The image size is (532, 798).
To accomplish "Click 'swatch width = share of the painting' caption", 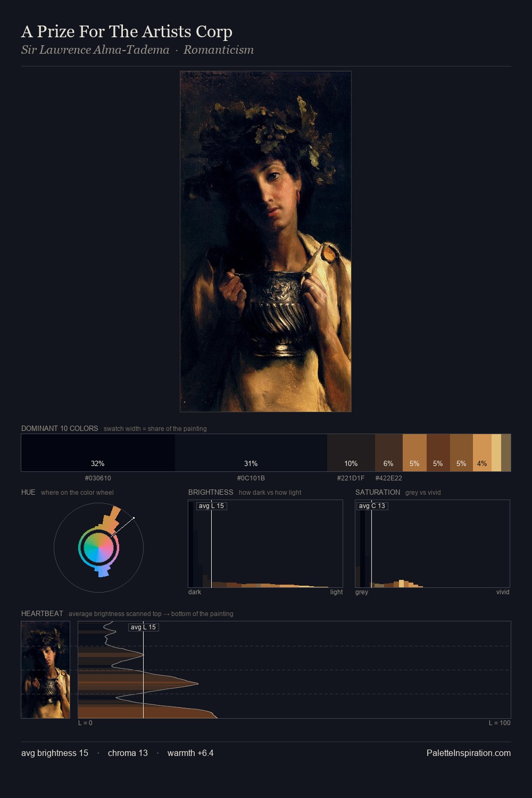I will tap(155, 429).
